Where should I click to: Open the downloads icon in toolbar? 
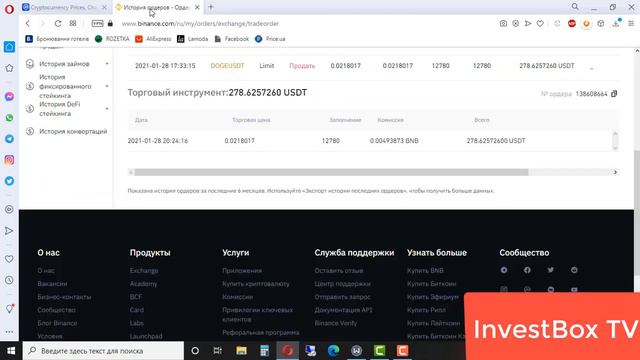(616, 24)
